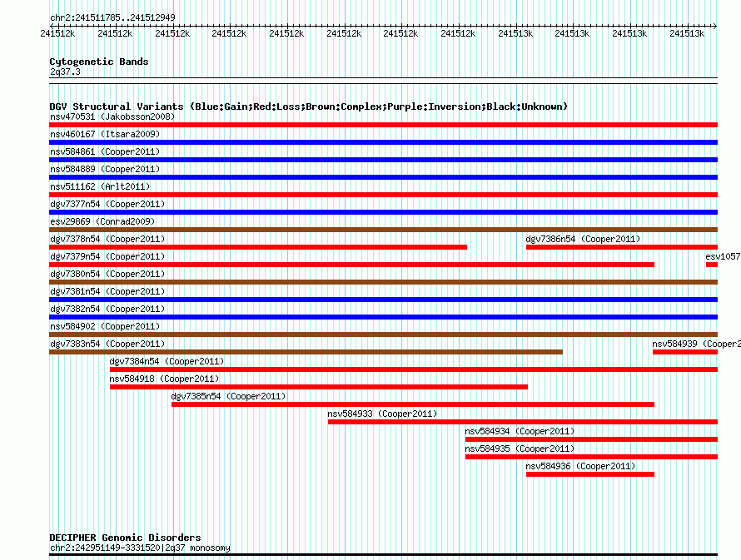
Task: Open the dgv7382n54 (Cooper2011) label
Action: point(107,309)
